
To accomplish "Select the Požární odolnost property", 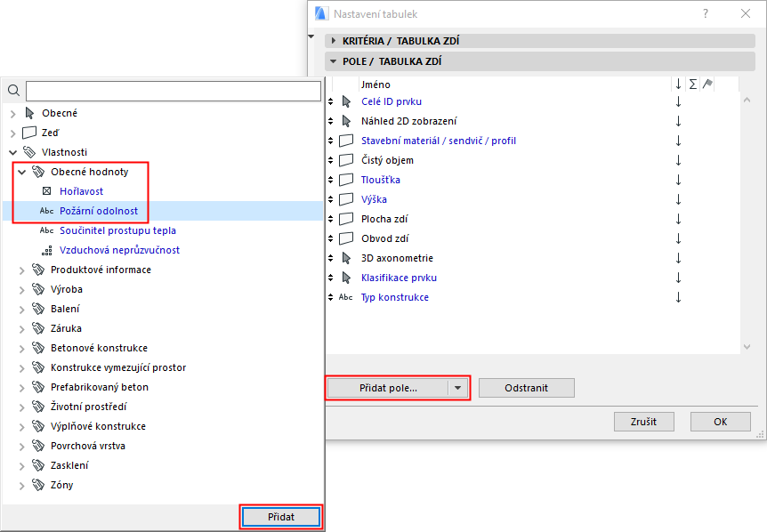I will [99, 211].
